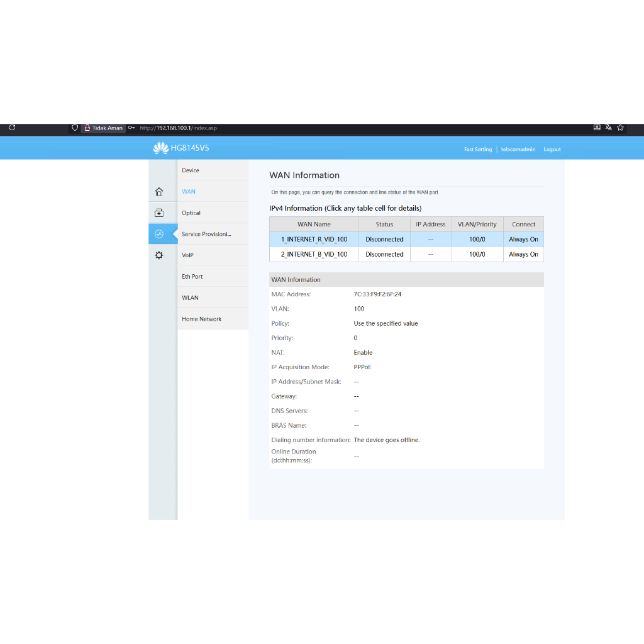The width and height of the screenshot is (644, 644).
Task: Select the System Information monitor icon
Action: point(159,234)
